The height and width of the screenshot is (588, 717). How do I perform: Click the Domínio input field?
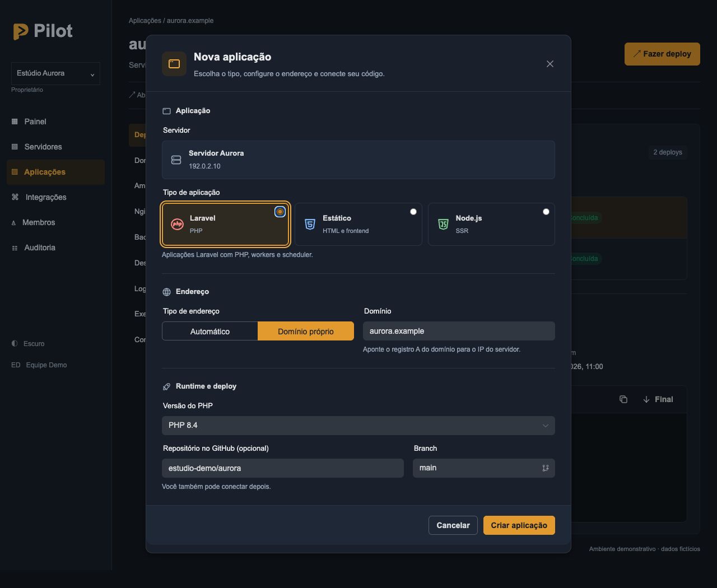[459, 331]
